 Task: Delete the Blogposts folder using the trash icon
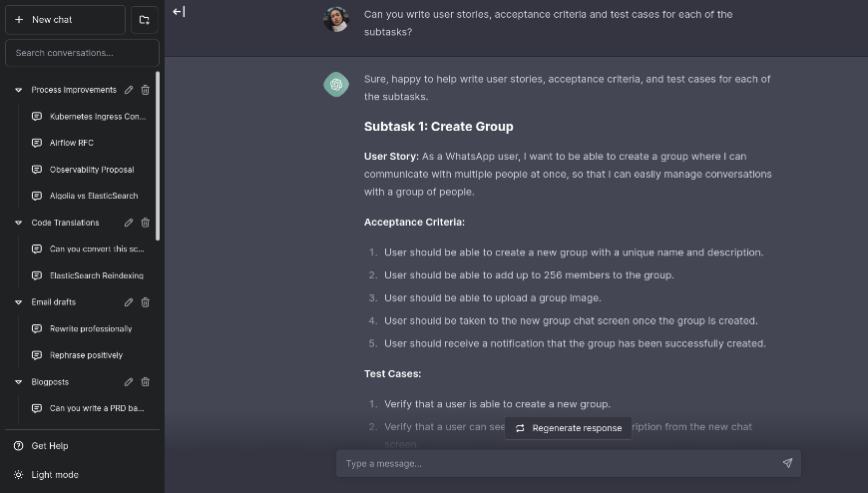tap(146, 382)
